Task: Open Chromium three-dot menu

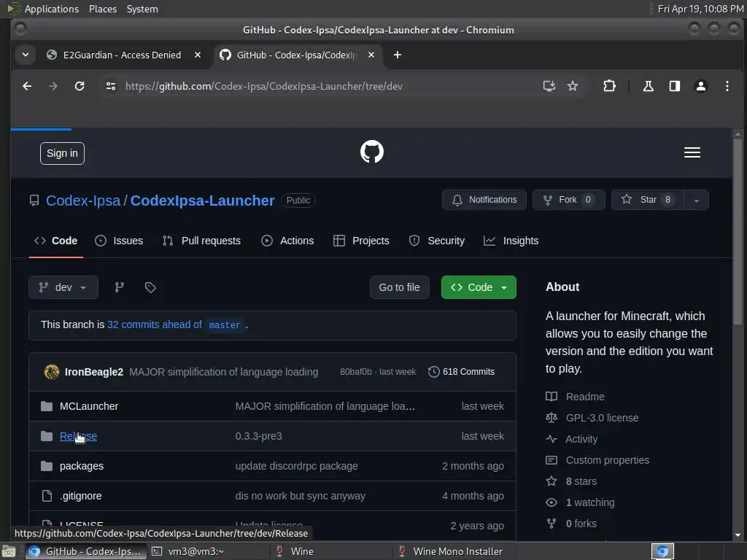Action: (x=727, y=86)
